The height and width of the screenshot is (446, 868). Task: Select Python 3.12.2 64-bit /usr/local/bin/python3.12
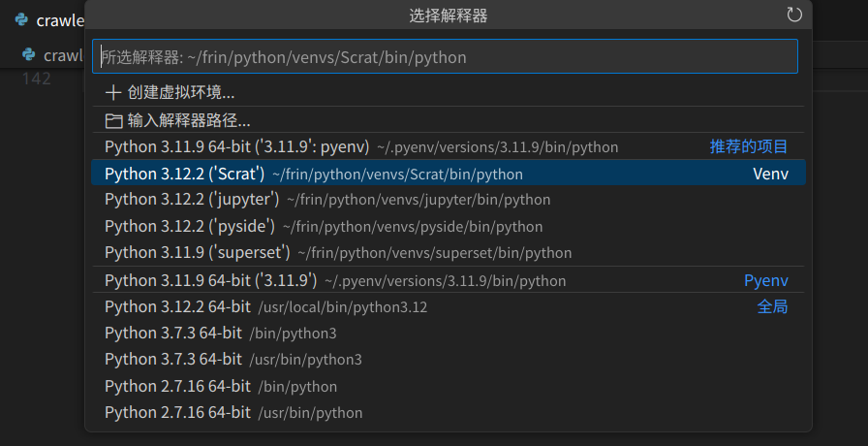(449, 306)
